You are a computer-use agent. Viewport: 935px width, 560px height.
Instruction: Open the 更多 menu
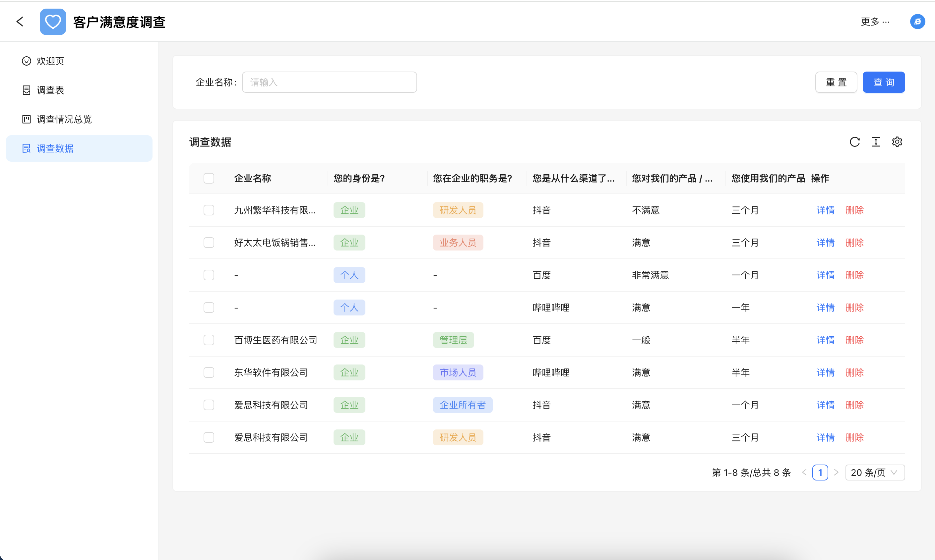pyautogui.click(x=875, y=22)
